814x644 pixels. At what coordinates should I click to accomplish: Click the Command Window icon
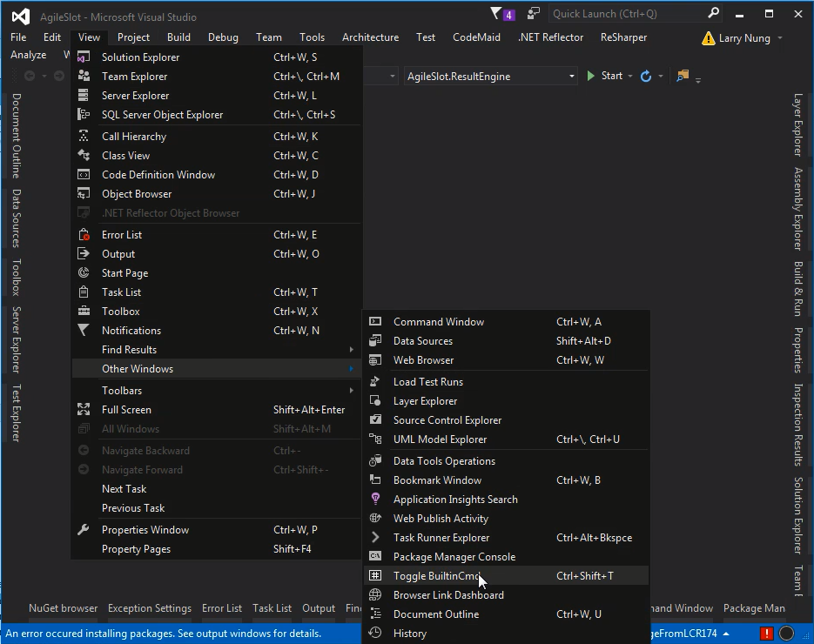click(x=375, y=322)
